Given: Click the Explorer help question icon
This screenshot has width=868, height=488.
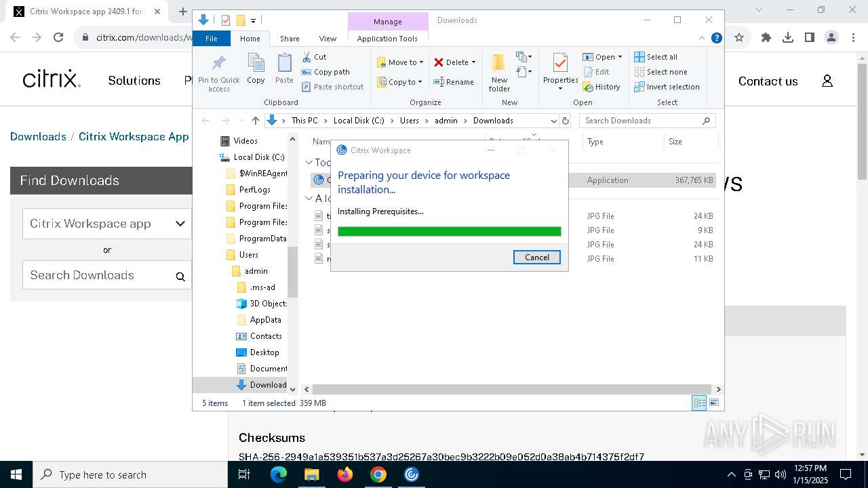Looking at the screenshot, I should click(717, 39).
